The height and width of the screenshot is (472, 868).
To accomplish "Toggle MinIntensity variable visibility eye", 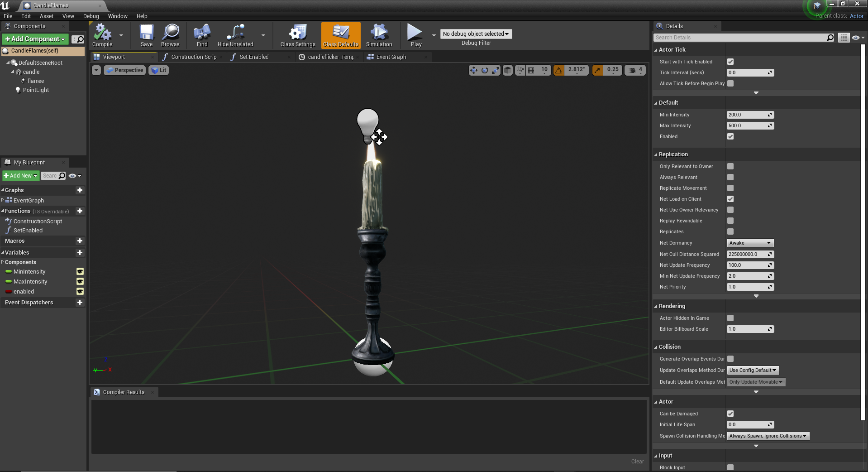I will point(80,272).
